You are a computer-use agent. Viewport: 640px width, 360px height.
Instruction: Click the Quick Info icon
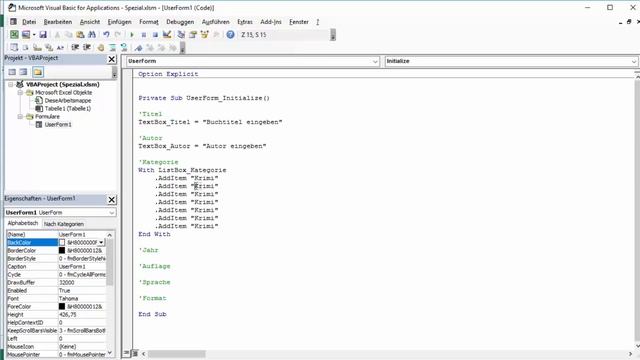coord(37,48)
